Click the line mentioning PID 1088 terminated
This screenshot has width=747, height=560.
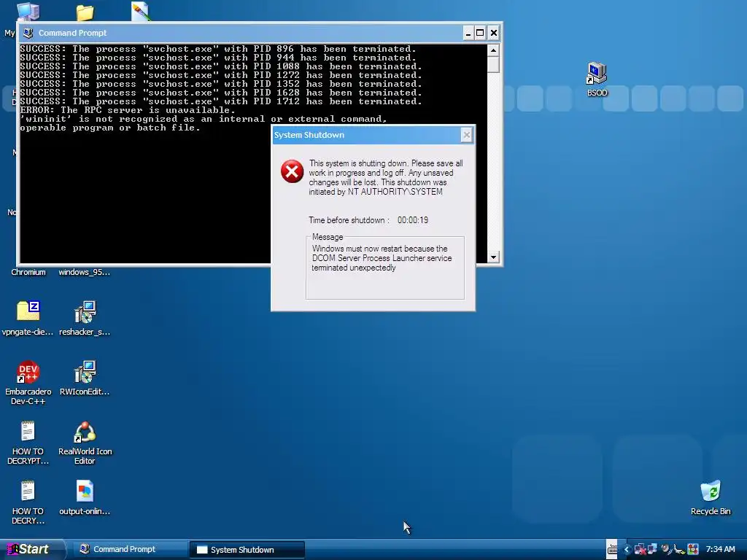221,66
